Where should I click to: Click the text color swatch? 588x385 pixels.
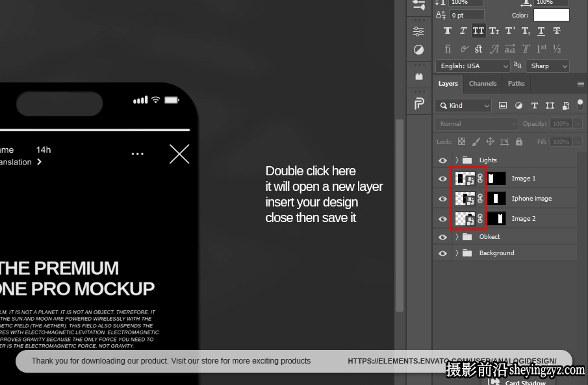tap(551, 15)
